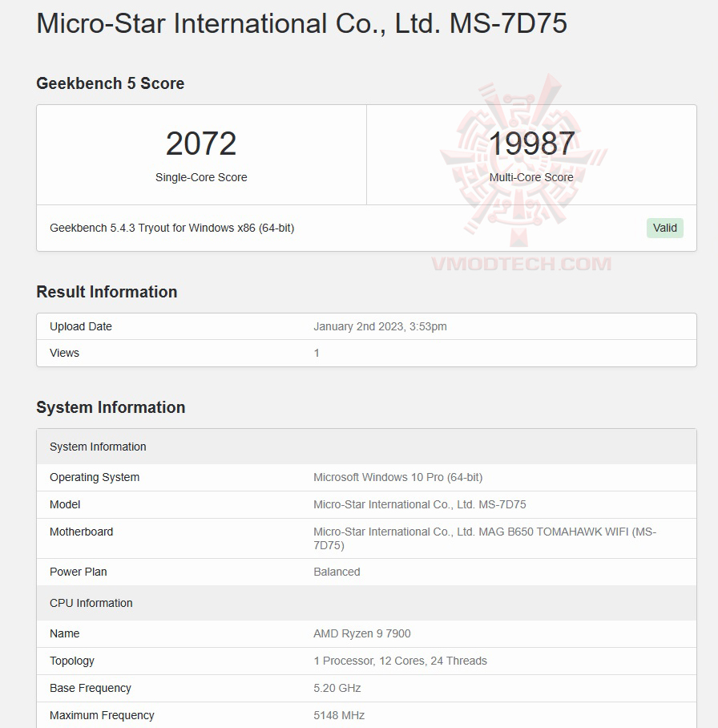Select the 1 Processor, 12 Cores, 24 Threads value
The image size is (718, 728).
pos(400,661)
